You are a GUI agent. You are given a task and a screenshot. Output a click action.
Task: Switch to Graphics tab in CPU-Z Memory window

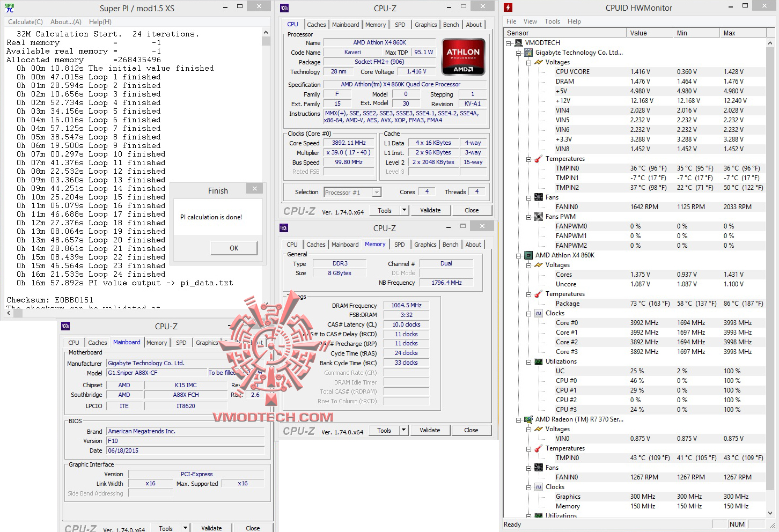[425, 245]
